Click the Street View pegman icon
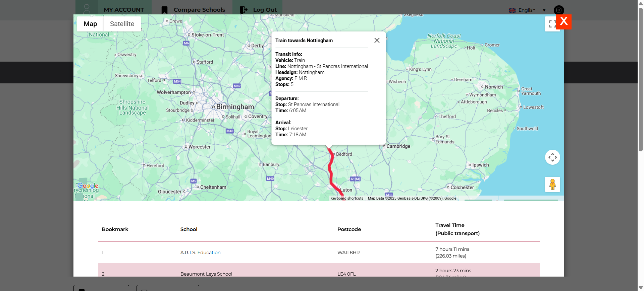The image size is (644, 291). tap(552, 184)
